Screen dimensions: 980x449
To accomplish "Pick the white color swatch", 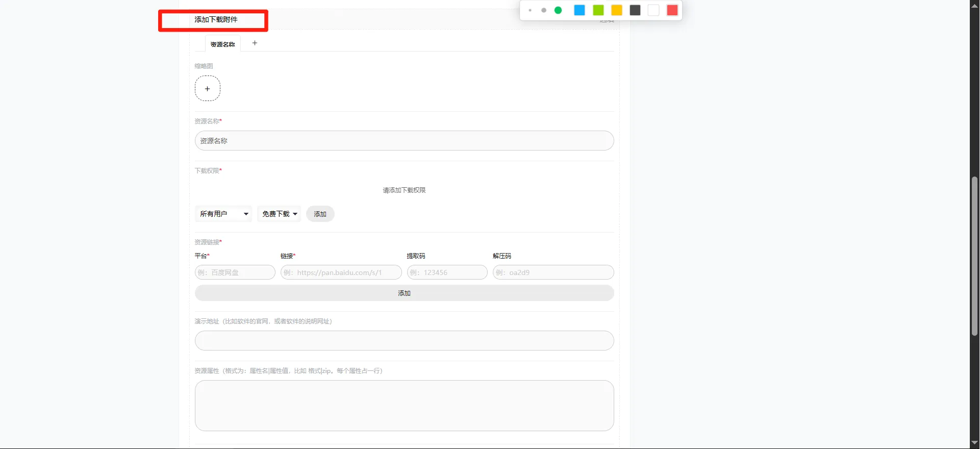I will tap(654, 10).
